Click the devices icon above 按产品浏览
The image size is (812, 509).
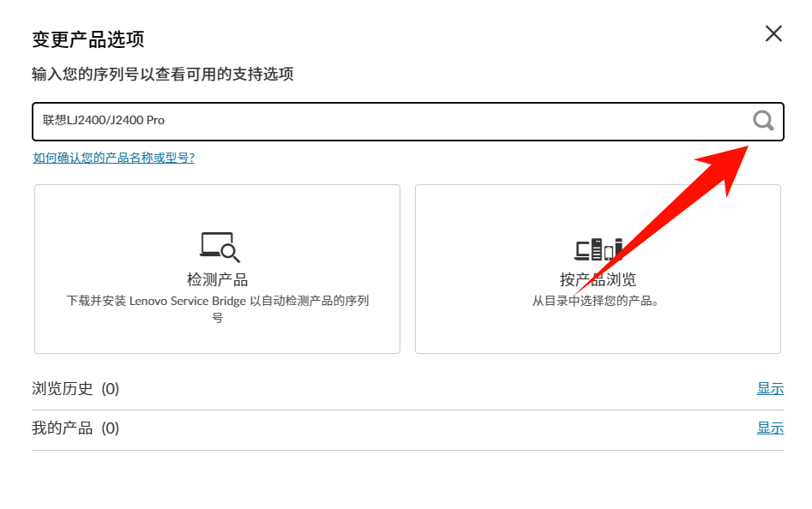(x=598, y=249)
